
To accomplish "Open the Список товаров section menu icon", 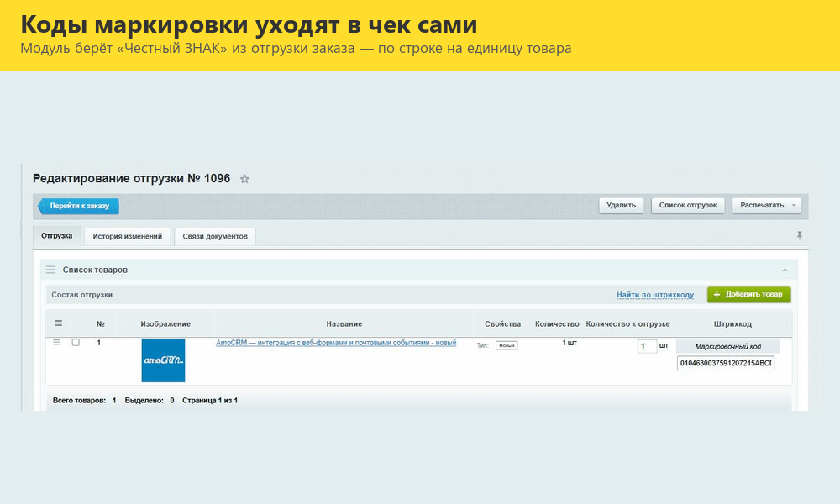I will pos(51,270).
